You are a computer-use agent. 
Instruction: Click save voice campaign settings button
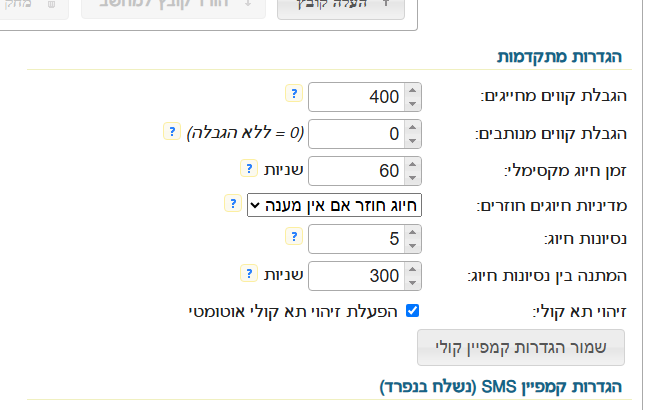[x=520, y=348]
